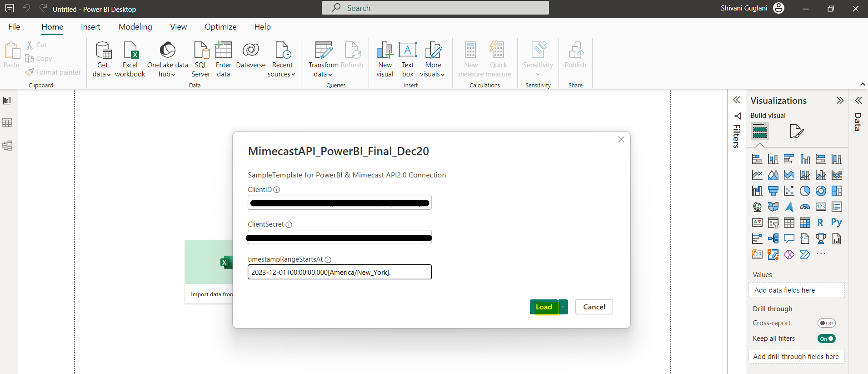Expand the Filters pane
The image size is (868, 374).
pyautogui.click(x=737, y=100)
